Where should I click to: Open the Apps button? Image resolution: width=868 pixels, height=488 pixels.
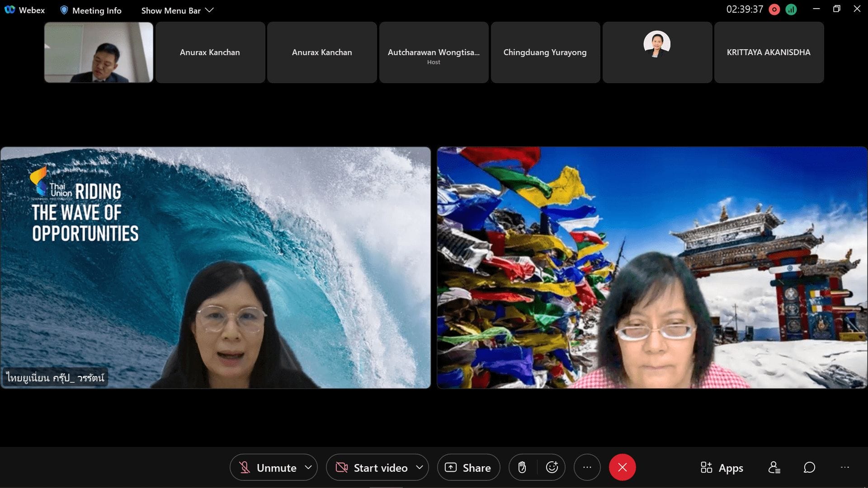722,467
